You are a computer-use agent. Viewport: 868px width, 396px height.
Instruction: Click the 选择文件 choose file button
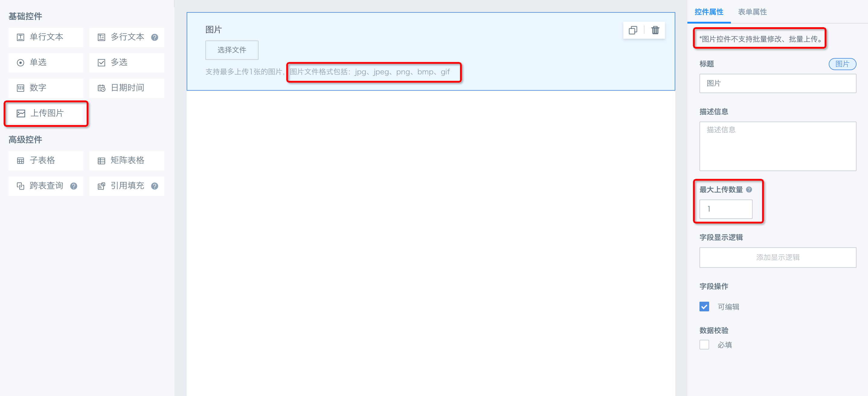coord(232,50)
